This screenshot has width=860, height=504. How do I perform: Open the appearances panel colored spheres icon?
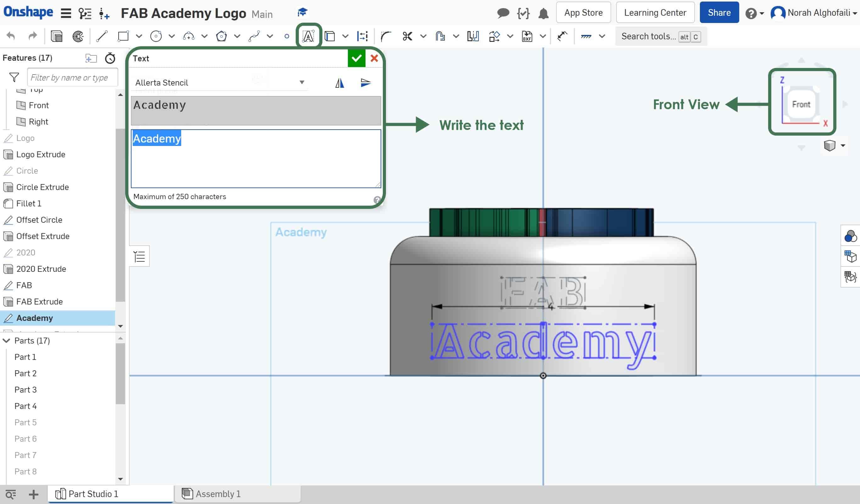[850, 236]
